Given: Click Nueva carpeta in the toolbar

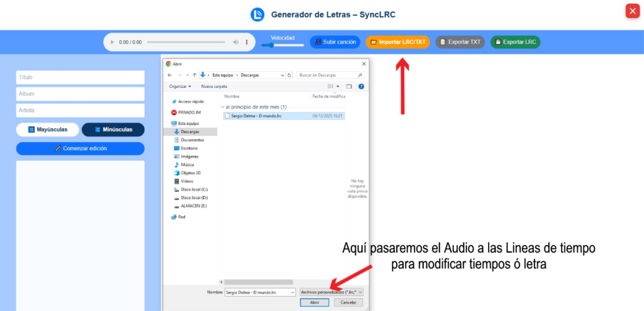Looking at the screenshot, I should point(214,86).
